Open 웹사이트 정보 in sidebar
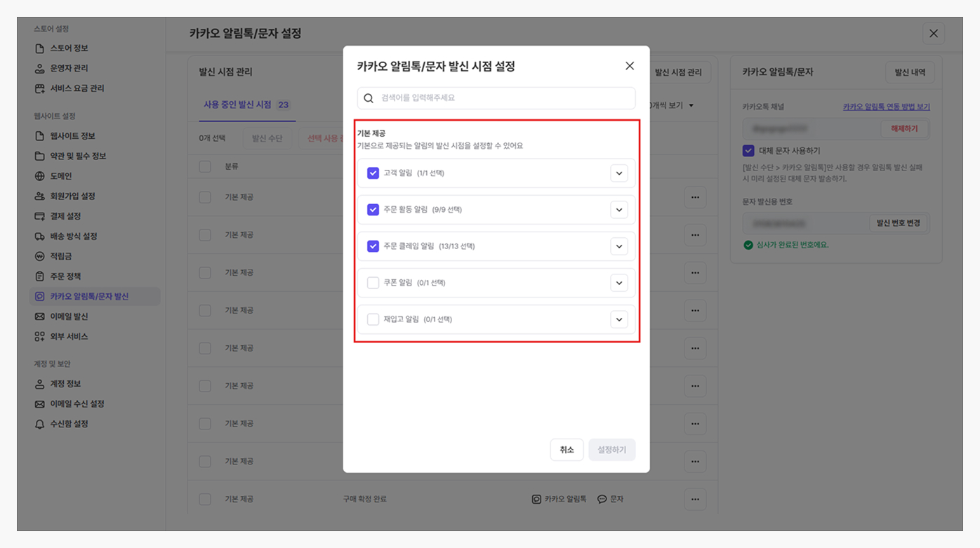 pyautogui.click(x=72, y=136)
